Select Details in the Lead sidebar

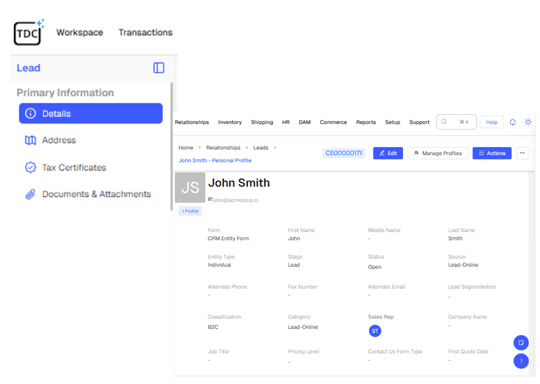[x=91, y=113]
